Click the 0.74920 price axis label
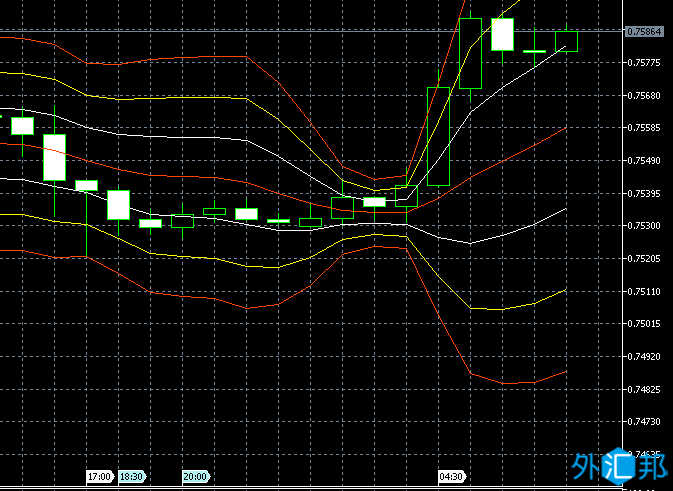 pos(644,357)
